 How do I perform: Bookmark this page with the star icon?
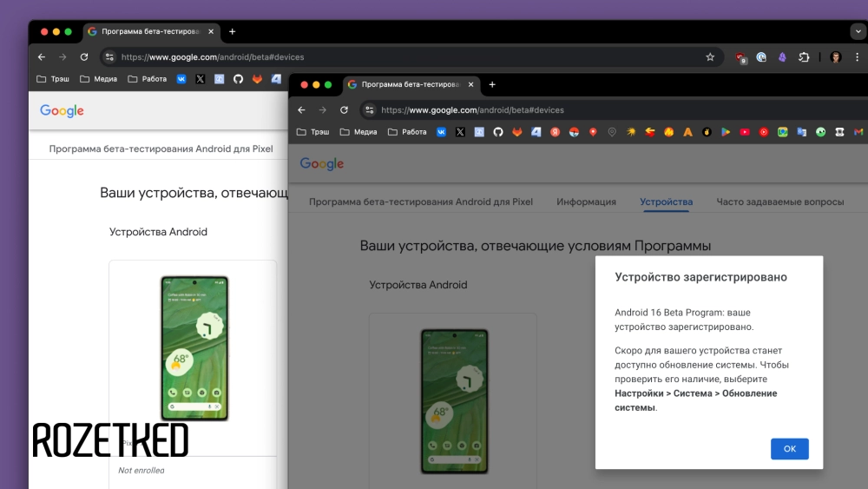point(710,57)
